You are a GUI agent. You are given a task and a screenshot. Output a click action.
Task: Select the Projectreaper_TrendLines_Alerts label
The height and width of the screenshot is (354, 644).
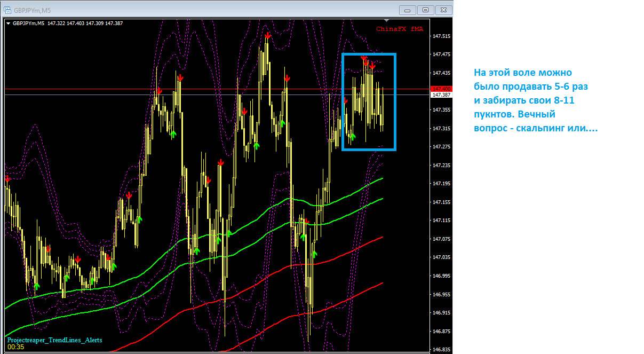[x=54, y=340]
